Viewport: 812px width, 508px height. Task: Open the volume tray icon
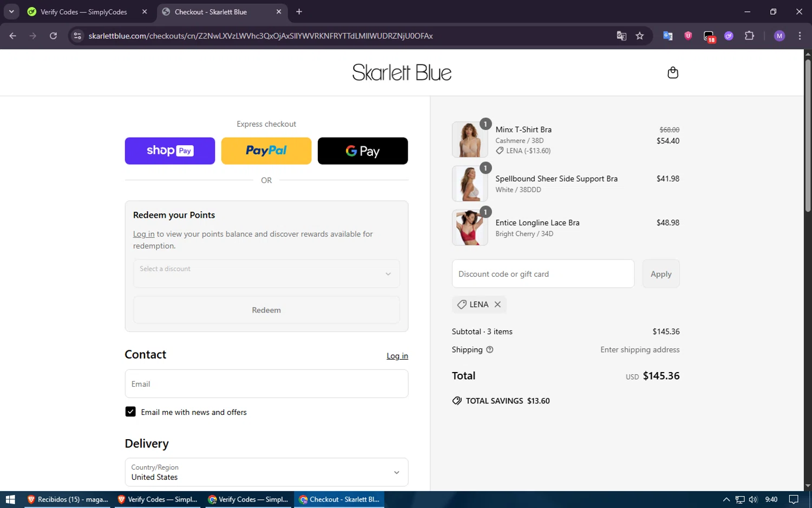pyautogui.click(x=753, y=499)
